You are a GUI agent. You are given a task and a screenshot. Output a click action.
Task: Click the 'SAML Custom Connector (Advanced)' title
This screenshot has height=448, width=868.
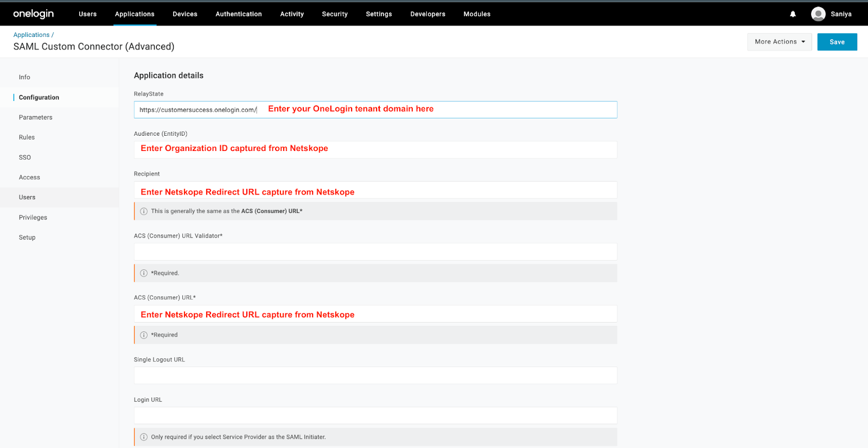pos(94,47)
